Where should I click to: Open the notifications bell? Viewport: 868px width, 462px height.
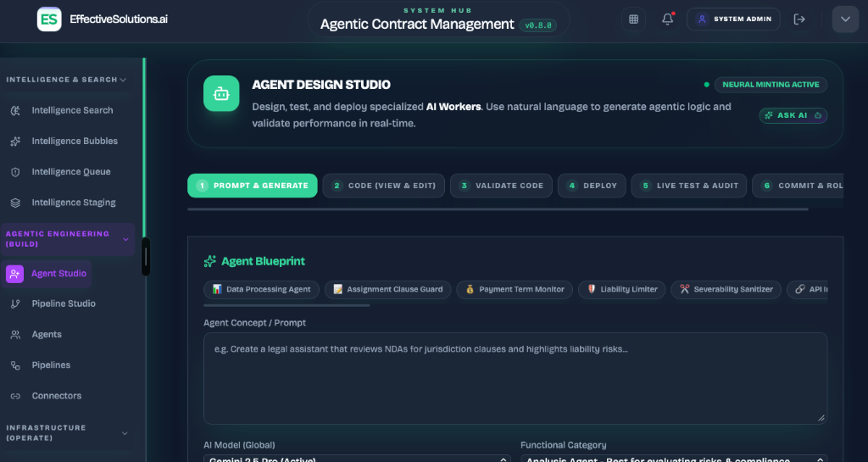[x=668, y=19]
